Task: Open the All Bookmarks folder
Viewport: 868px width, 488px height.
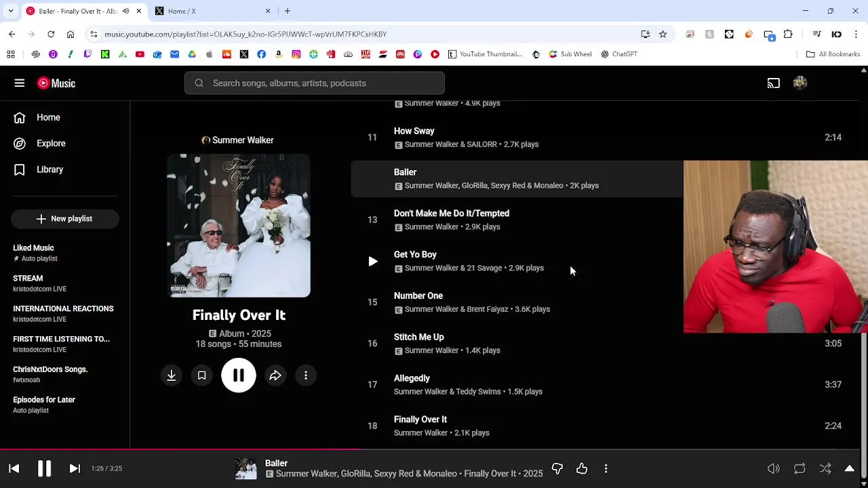Action: 833,54
